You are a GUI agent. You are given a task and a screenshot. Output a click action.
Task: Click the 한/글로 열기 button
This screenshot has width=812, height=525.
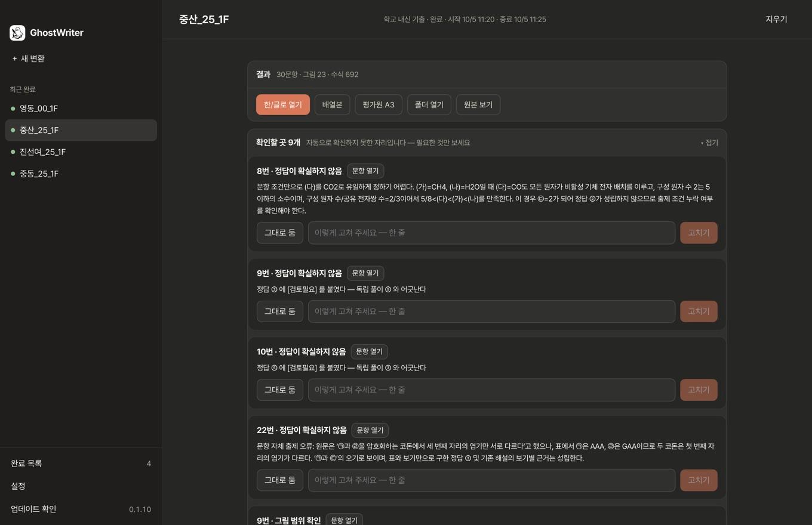click(283, 104)
